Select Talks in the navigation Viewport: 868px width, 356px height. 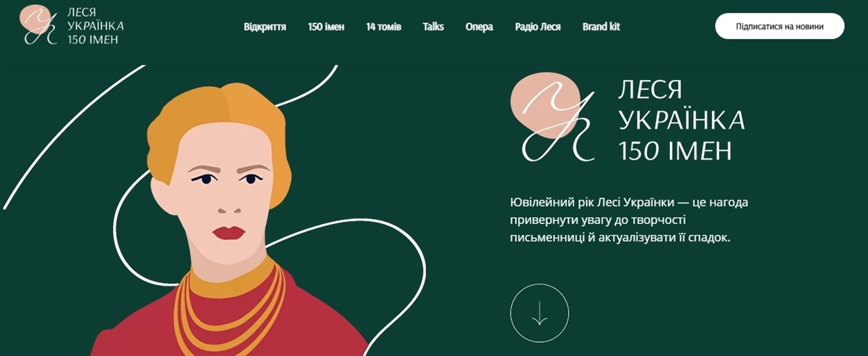coord(433,26)
